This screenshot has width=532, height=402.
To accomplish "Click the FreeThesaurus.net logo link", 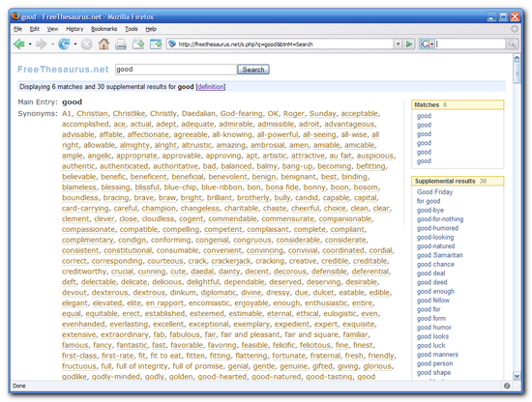I will [x=63, y=70].
